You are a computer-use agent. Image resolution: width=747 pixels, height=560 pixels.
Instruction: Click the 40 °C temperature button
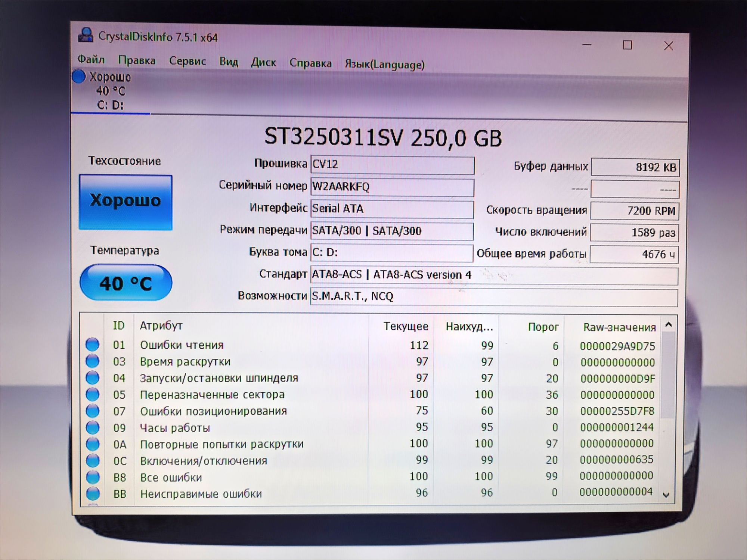click(126, 283)
